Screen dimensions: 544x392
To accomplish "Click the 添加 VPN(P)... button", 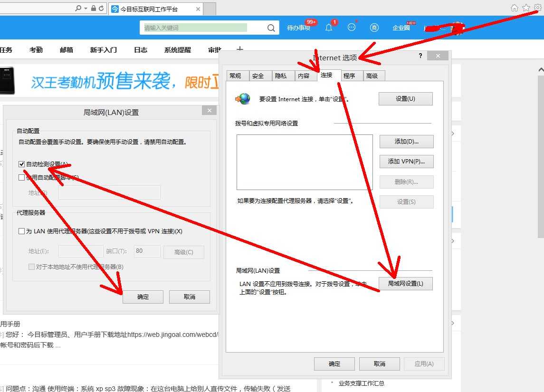I will click(x=406, y=162).
